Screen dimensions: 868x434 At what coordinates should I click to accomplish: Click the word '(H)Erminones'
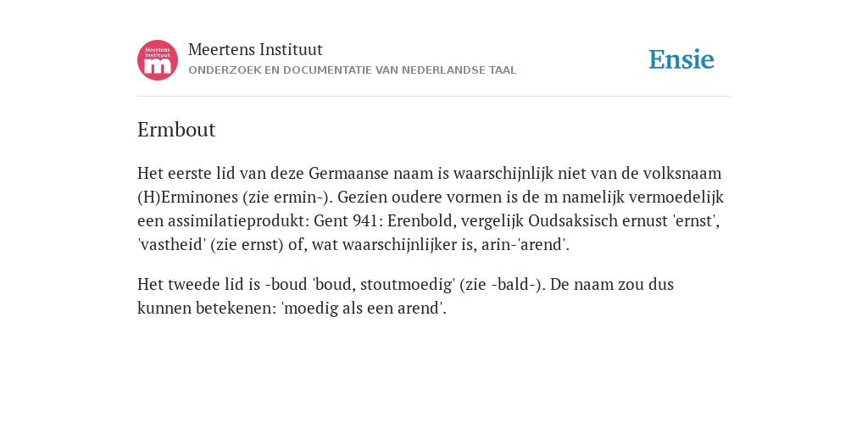[187, 197]
